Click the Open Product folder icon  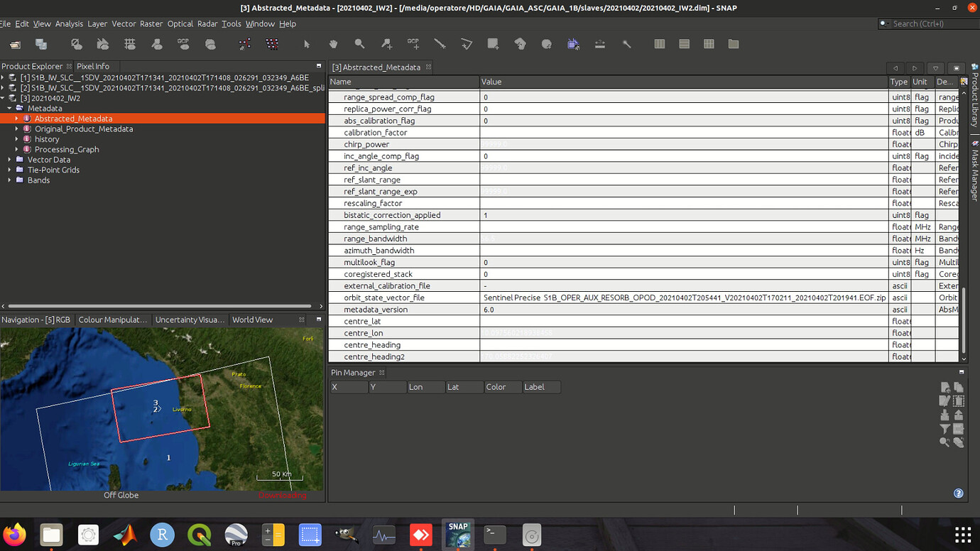(x=15, y=44)
